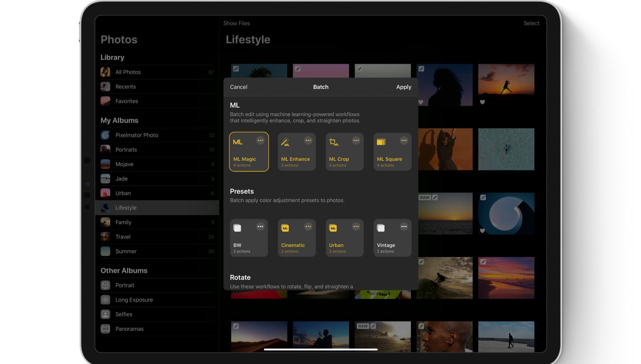The height and width of the screenshot is (364, 641).
Task: Select the ML Magic workflow card
Action: pos(249,152)
